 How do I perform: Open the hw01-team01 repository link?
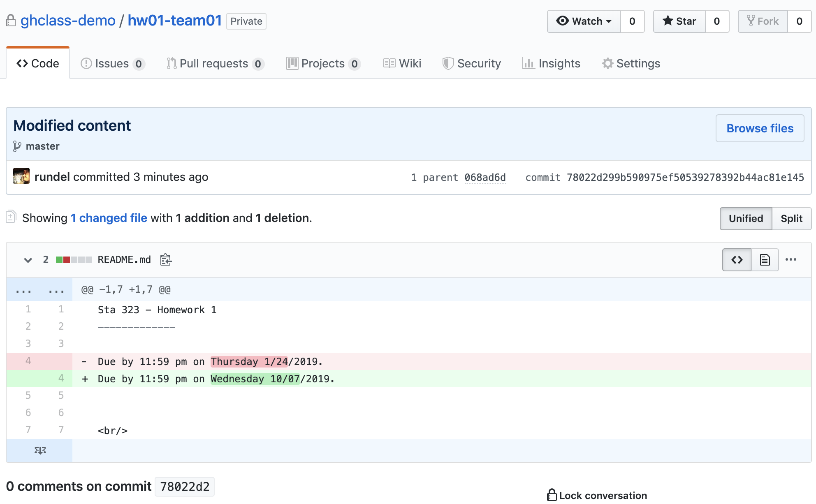[175, 21]
